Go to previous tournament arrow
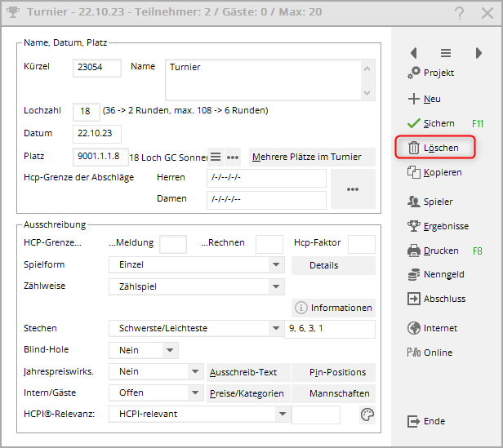Screen dimensions: 503x448 pos(413,53)
